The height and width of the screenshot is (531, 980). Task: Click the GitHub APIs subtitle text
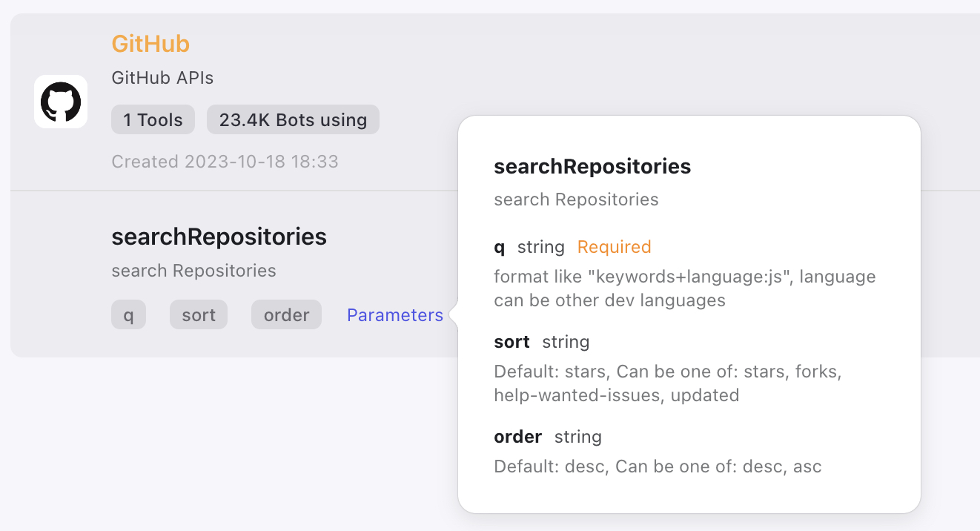point(162,77)
